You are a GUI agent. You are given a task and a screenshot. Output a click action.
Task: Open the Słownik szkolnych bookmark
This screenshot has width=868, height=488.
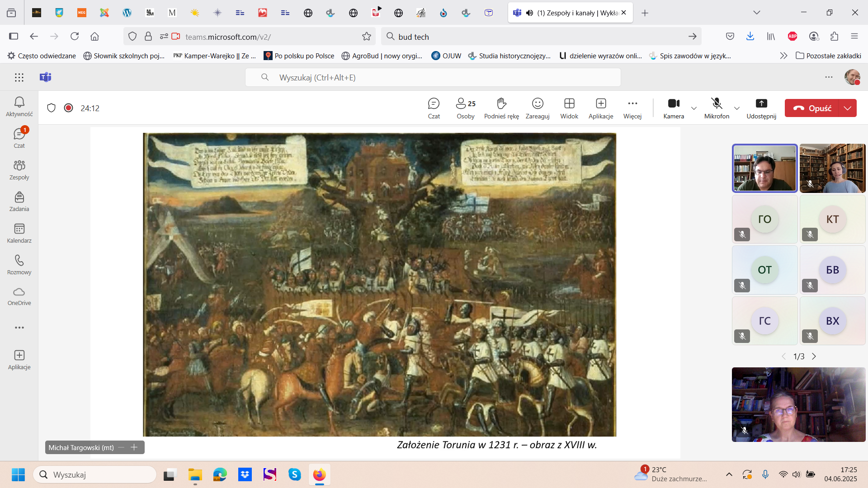[x=124, y=56]
